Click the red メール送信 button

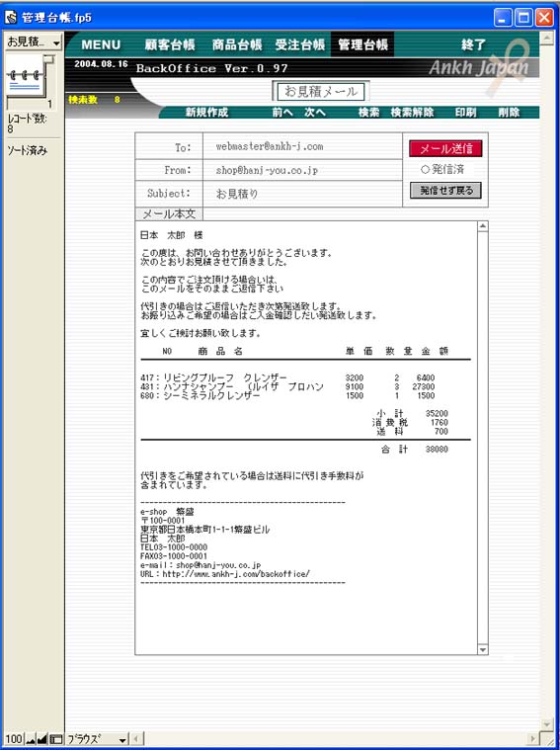point(445,148)
